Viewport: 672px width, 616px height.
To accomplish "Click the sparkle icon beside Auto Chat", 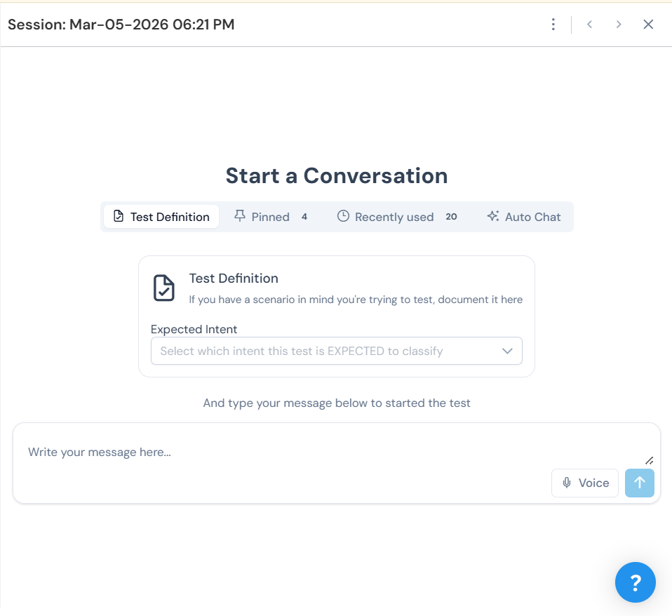I will pyautogui.click(x=493, y=216).
